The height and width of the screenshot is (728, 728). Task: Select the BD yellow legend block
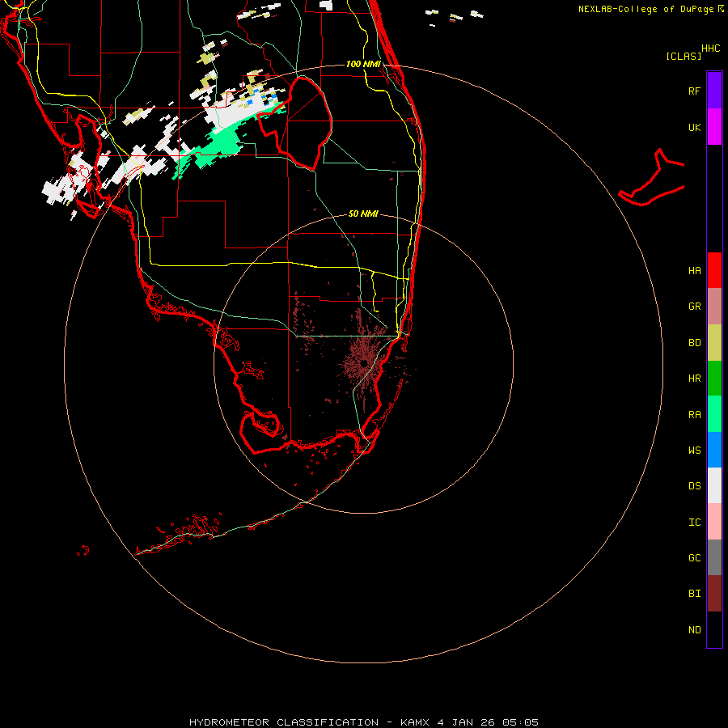[714, 343]
